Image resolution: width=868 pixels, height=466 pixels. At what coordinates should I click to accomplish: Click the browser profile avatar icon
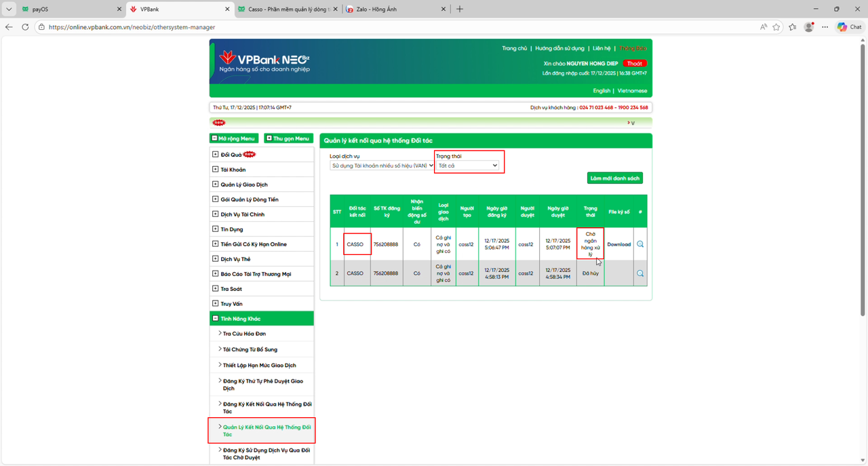click(x=808, y=27)
